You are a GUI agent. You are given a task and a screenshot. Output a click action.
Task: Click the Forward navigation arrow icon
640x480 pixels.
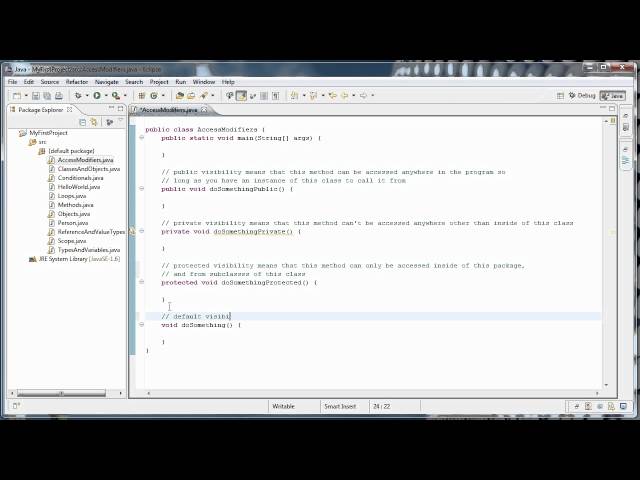[x=363, y=96]
